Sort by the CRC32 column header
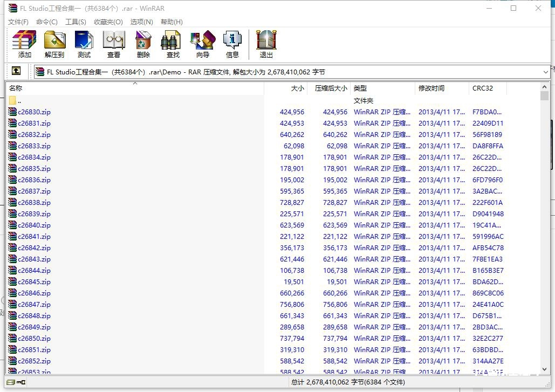Screen dimensions: 555x392 click(x=488, y=88)
